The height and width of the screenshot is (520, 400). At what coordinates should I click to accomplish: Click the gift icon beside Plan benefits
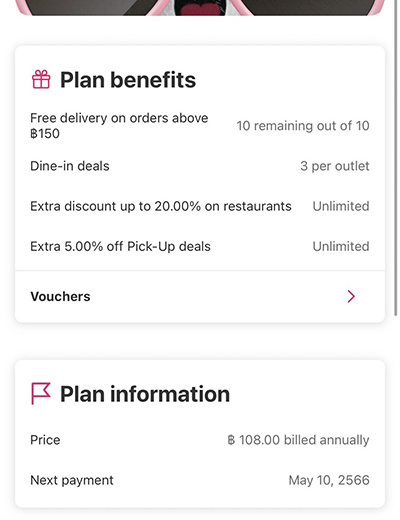pyautogui.click(x=41, y=79)
